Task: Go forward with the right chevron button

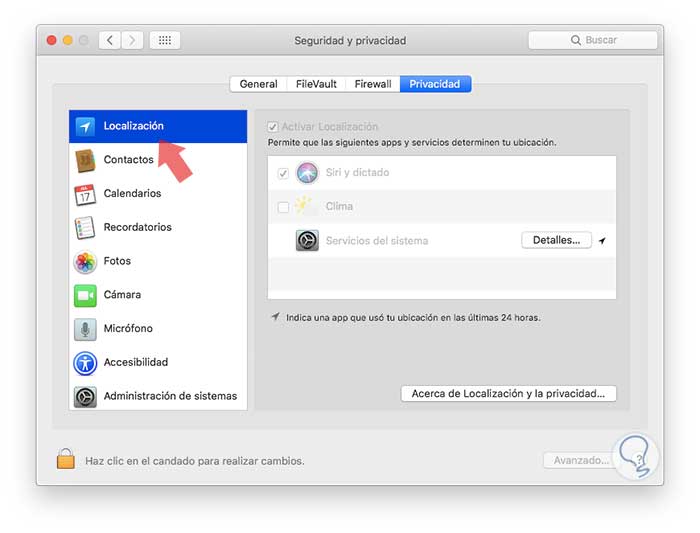Action: (x=132, y=40)
